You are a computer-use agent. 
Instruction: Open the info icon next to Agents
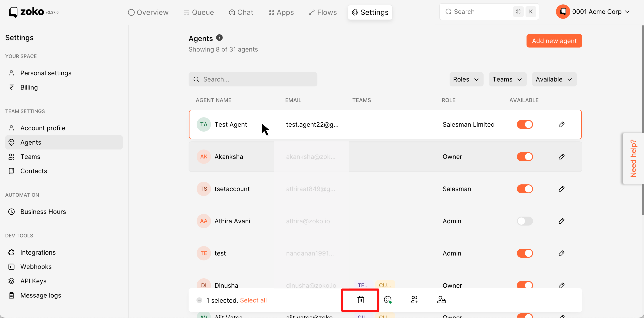(x=219, y=38)
